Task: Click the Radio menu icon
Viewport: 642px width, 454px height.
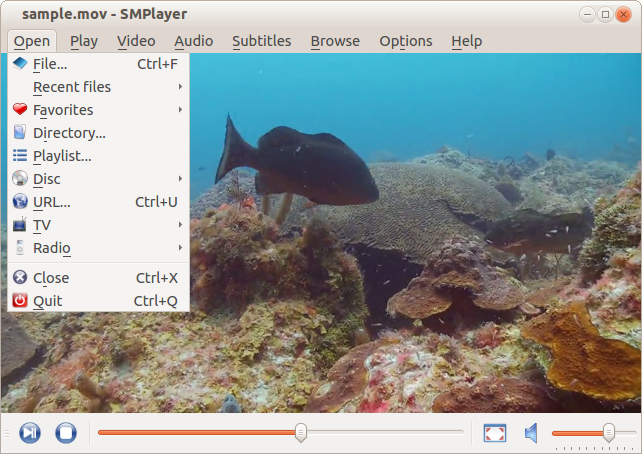Action: pos(20,248)
